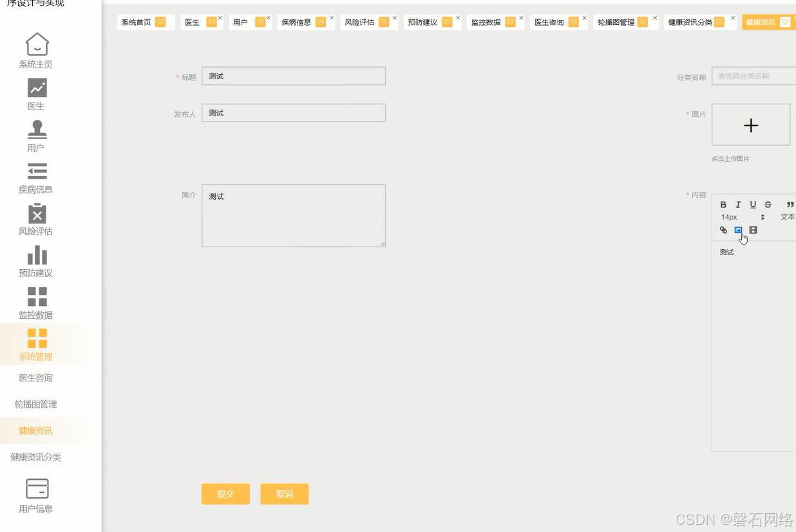Close the 医生 tab
The height and width of the screenshot is (532, 796).
click(x=220, y=18)
